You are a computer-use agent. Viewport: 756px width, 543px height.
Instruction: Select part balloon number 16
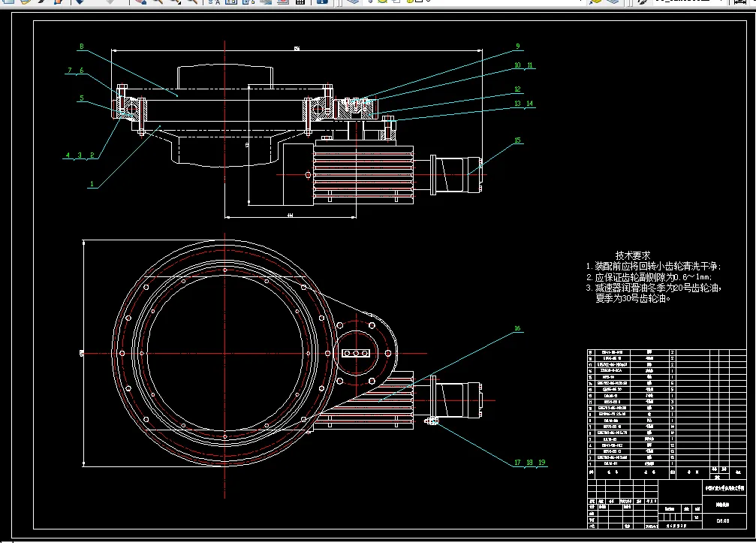coord(517,328)
